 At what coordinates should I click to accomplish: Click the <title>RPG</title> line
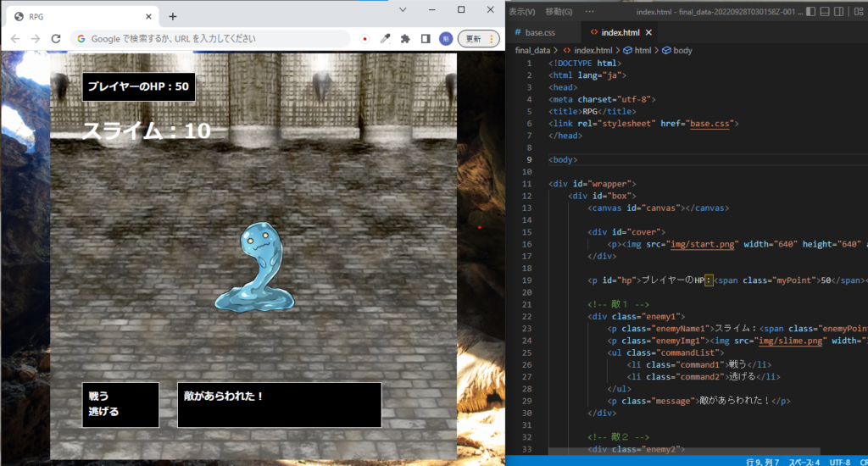(x=593, y=112)
